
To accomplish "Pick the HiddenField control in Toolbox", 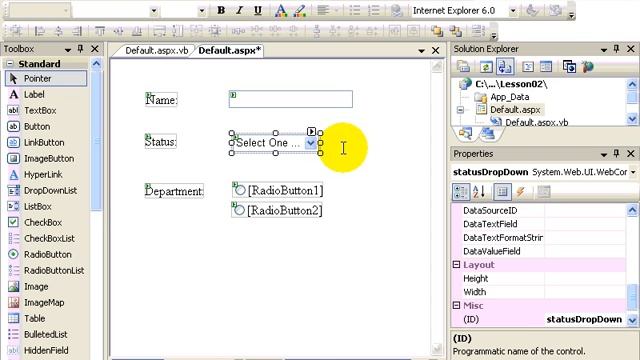I will tap(46, 350).
